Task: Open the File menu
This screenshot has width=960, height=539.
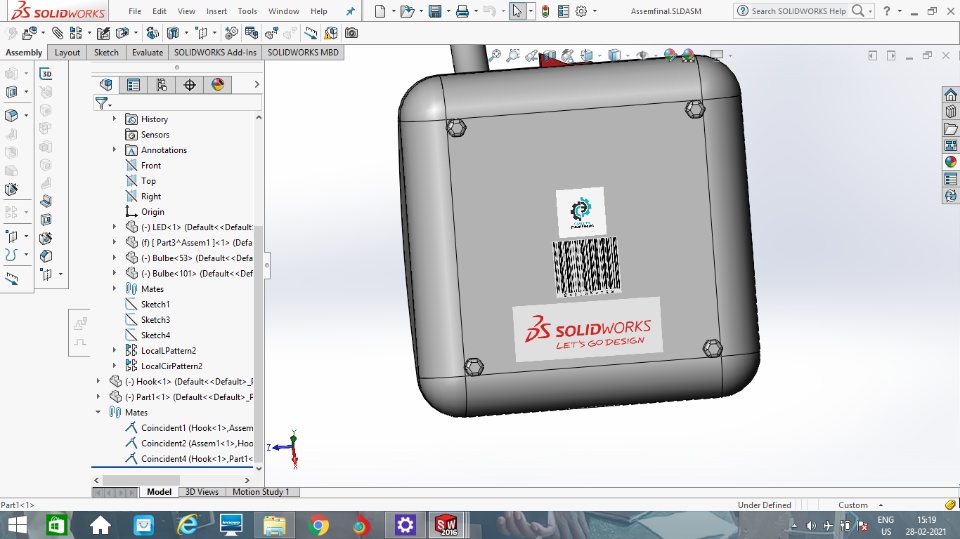Action: (135, 11)
